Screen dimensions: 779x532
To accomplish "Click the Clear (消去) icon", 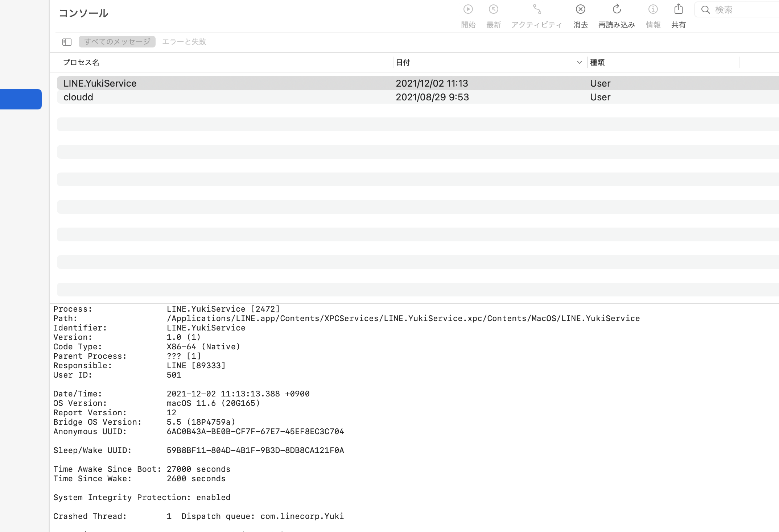I will pyautogui.click(x=580, y=9).
